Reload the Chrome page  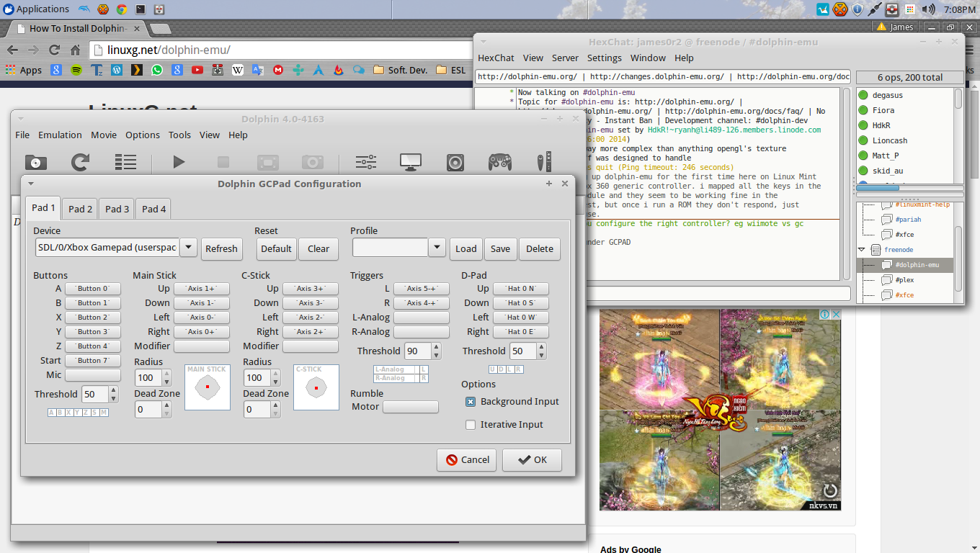(x=54, y=50)
